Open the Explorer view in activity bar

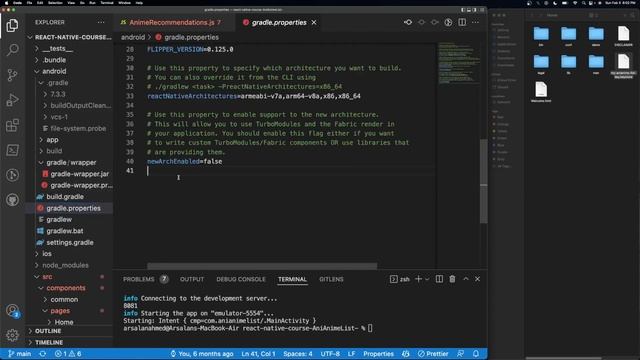coord(12,26)
